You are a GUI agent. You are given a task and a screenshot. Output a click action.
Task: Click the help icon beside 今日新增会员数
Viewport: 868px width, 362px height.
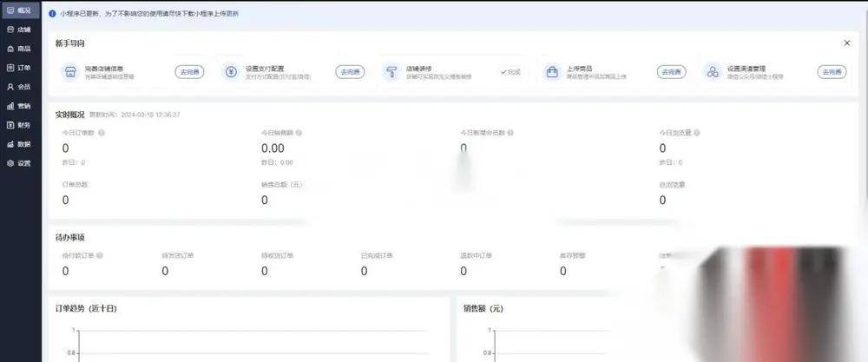(510, 133)
